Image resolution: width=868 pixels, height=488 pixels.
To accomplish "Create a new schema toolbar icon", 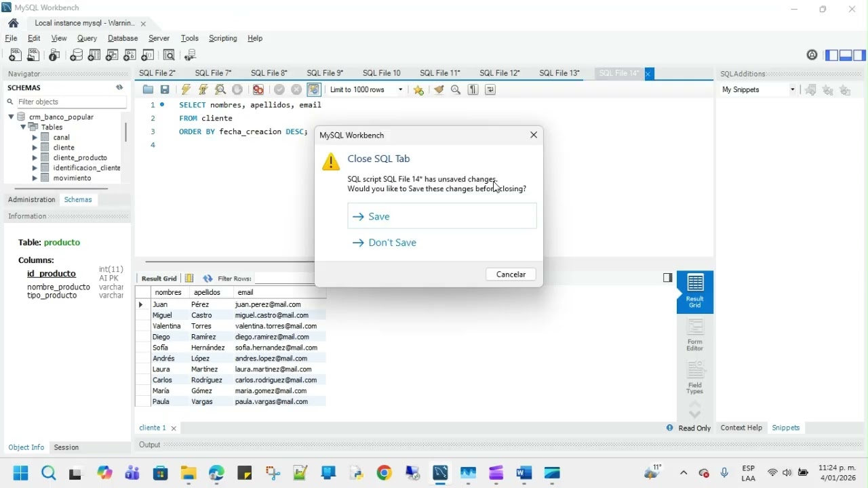I will (77, 56).
